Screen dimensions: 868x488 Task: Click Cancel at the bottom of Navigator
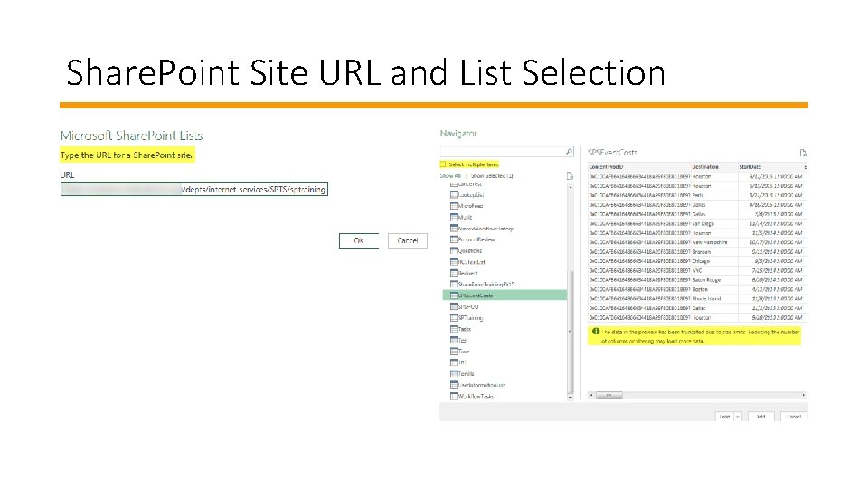point(794,417)
